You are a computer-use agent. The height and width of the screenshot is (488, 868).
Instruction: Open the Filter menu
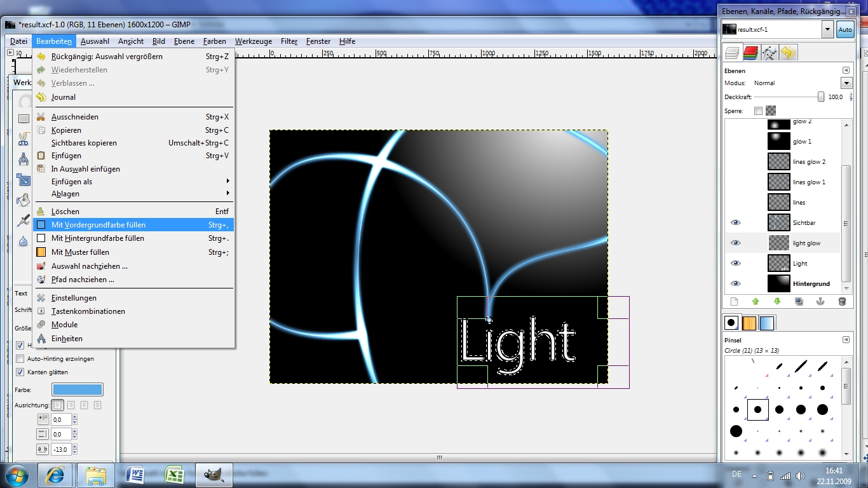click(x=289, y=41)
